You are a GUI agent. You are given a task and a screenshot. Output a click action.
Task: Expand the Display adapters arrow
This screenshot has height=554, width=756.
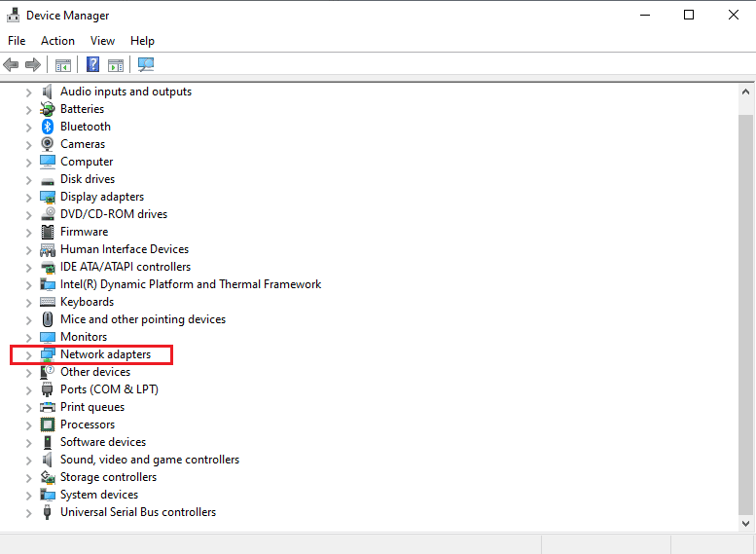pos(28,198)
